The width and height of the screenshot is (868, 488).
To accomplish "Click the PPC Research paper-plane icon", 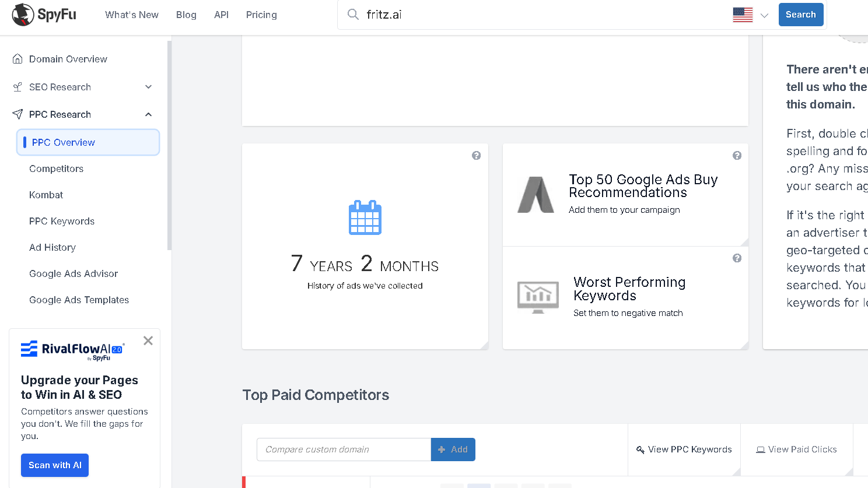I will [x=16, y=114].
